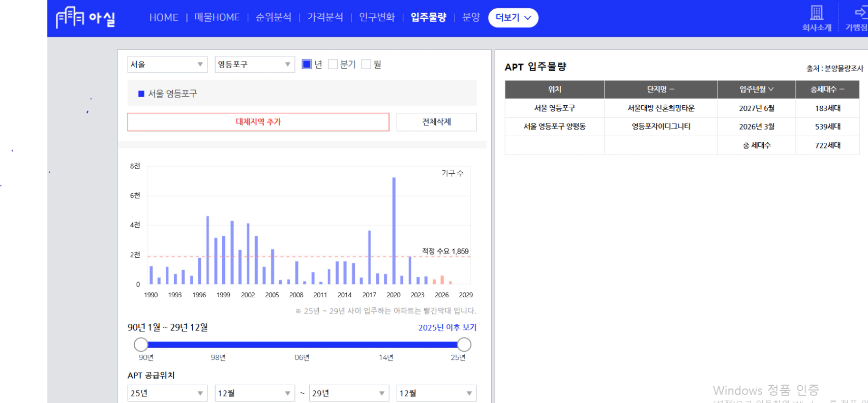Sort table by 총세대수 column
The height and width of the screenshot is (403, 868).
[827, 89]
